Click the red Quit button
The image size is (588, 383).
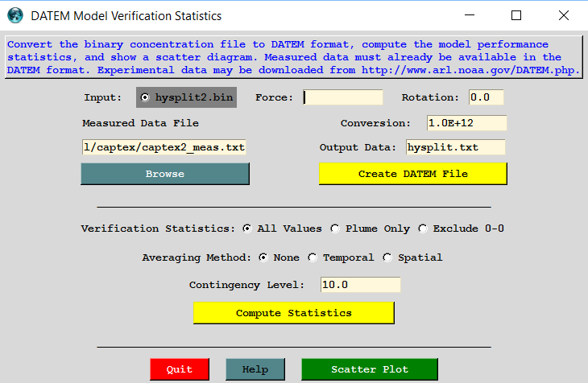179,369
